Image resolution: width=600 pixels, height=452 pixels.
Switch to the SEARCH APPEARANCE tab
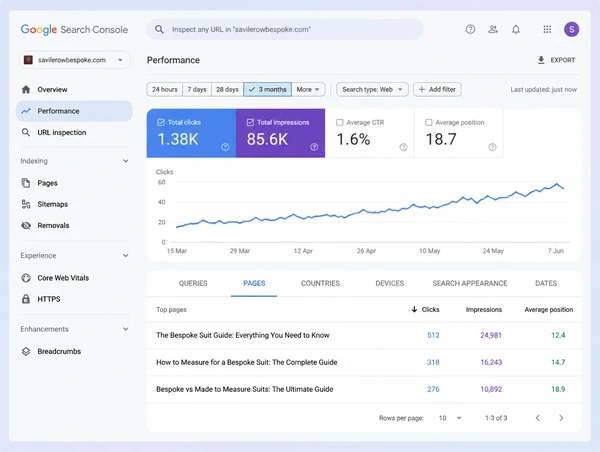pos(470,283)
